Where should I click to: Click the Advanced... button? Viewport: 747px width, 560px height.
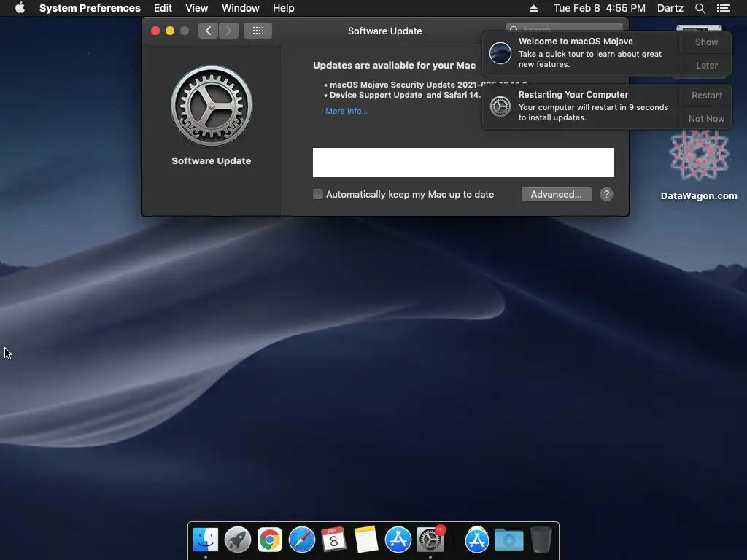pos(557,194)
